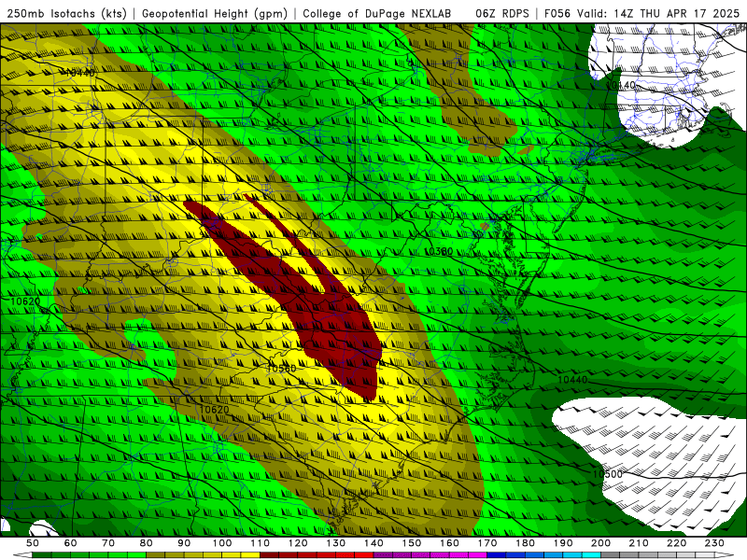This screenshot has width=747, height=560.
Task: Click the 10380 height contour label
Action: 438,251
